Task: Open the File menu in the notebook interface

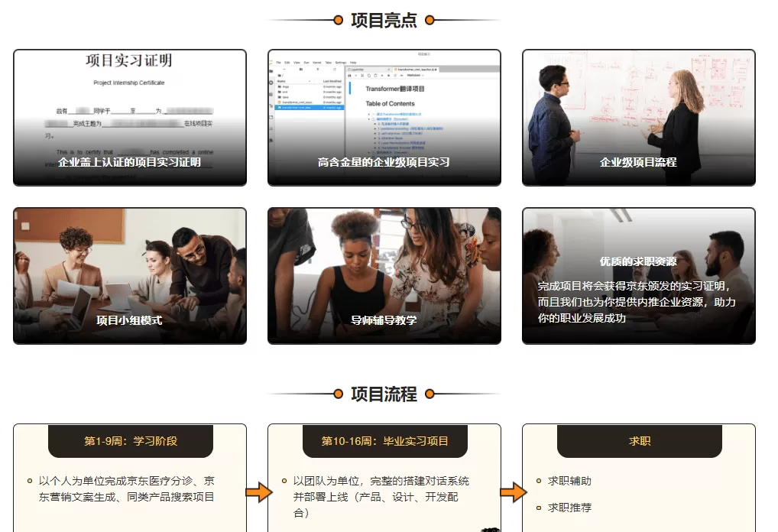Action: click(x=278, y=63)
